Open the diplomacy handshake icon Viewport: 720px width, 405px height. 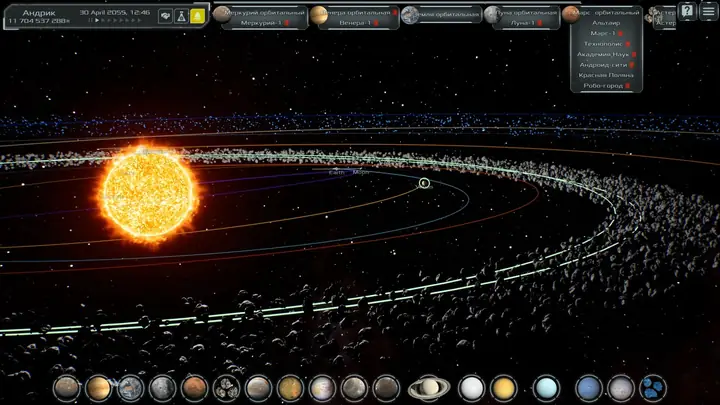(165, 16)
